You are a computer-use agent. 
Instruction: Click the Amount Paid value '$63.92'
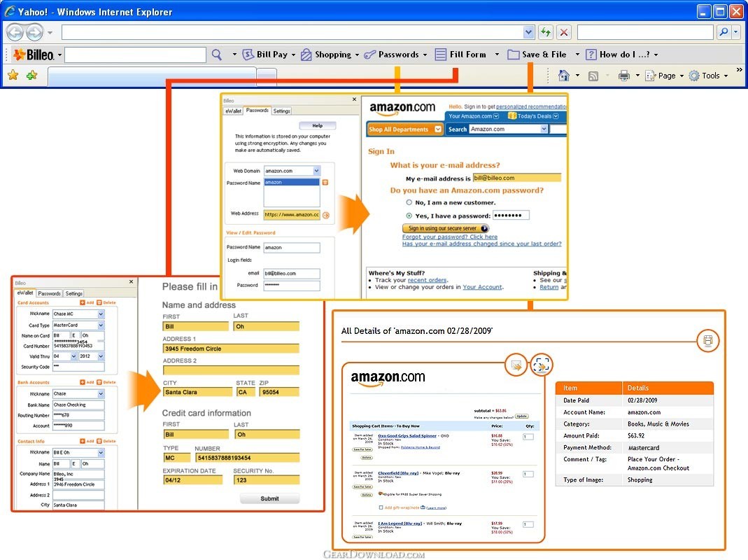pos(636,436)
